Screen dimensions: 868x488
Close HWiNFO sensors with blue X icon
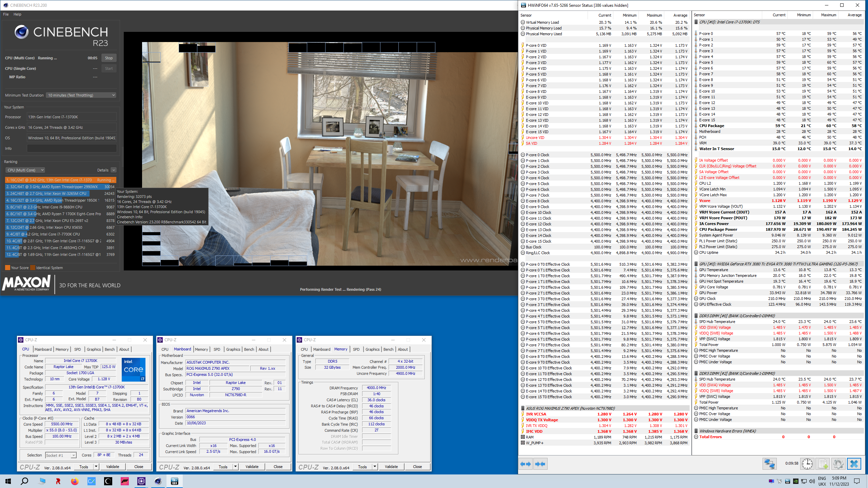pyautogui.click(x=854, y=464)
